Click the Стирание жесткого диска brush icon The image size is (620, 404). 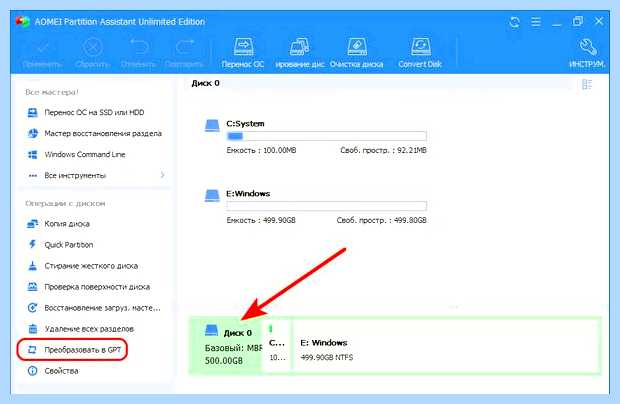point(32,266)
